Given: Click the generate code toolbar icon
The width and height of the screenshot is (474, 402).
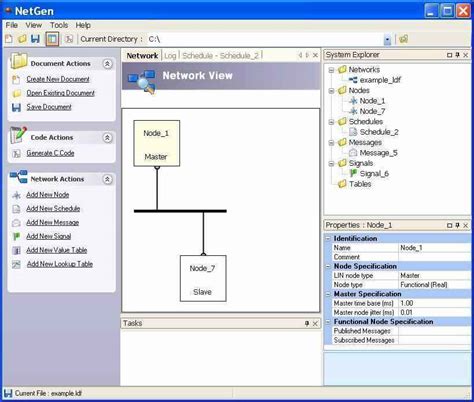Looking at the screenshot, I should click(x=69, y=39).
